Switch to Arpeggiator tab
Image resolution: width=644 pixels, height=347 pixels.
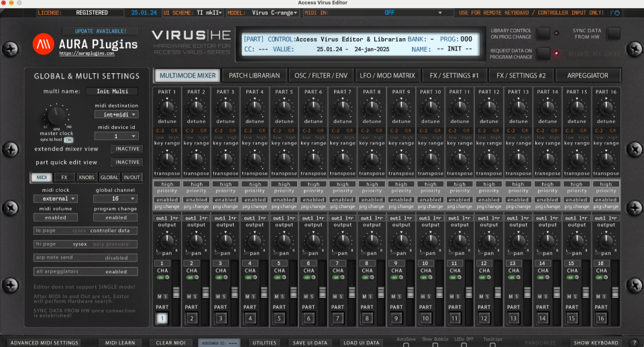point(588,76)
